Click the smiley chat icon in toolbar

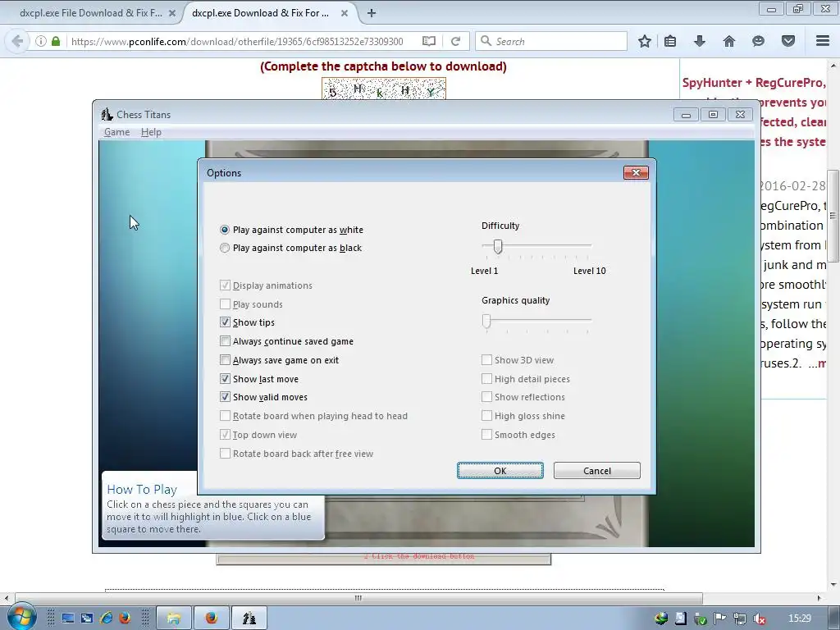pyautogui.click(x=758, y=41)
